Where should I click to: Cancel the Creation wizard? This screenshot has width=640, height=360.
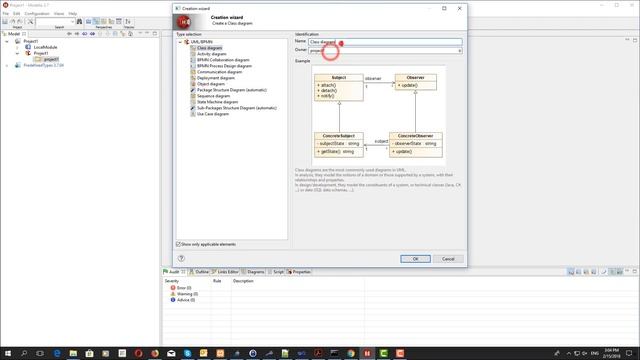click(448, 259)
